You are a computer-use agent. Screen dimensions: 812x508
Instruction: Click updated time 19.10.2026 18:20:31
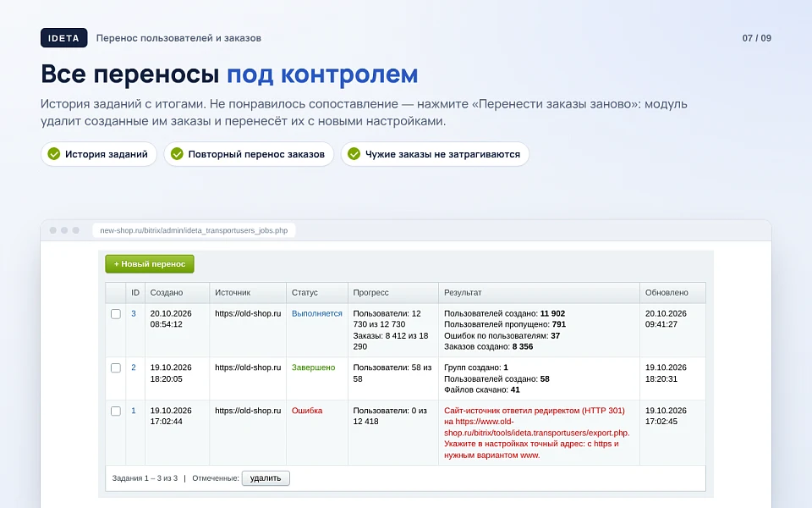[666, 373]
